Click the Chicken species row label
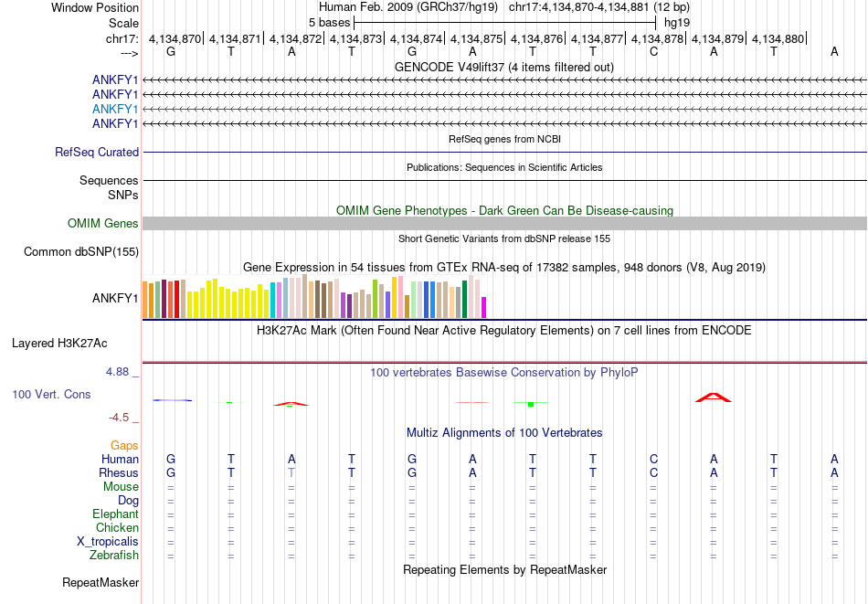The height and width of the screenshot is (604, 868). point(117,528)
